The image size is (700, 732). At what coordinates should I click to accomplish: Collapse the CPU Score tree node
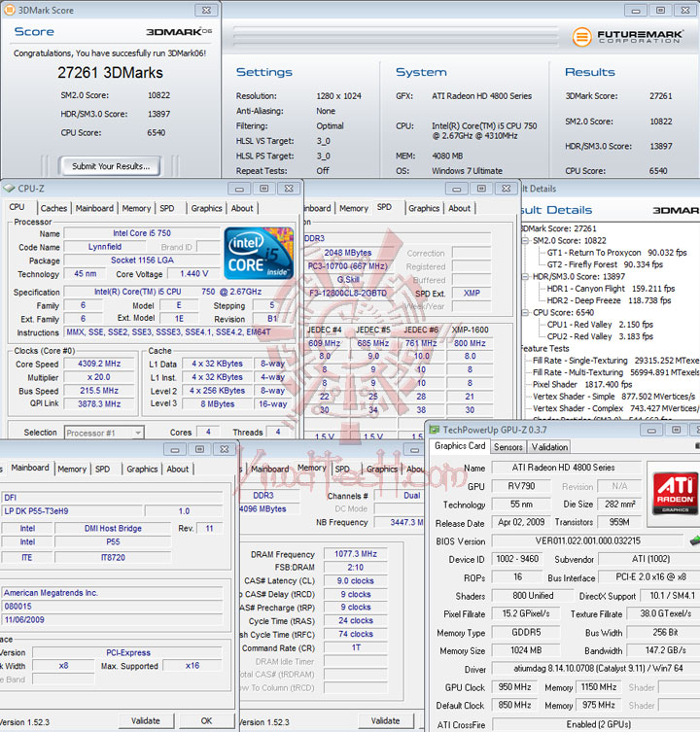(x=525, y=313)
